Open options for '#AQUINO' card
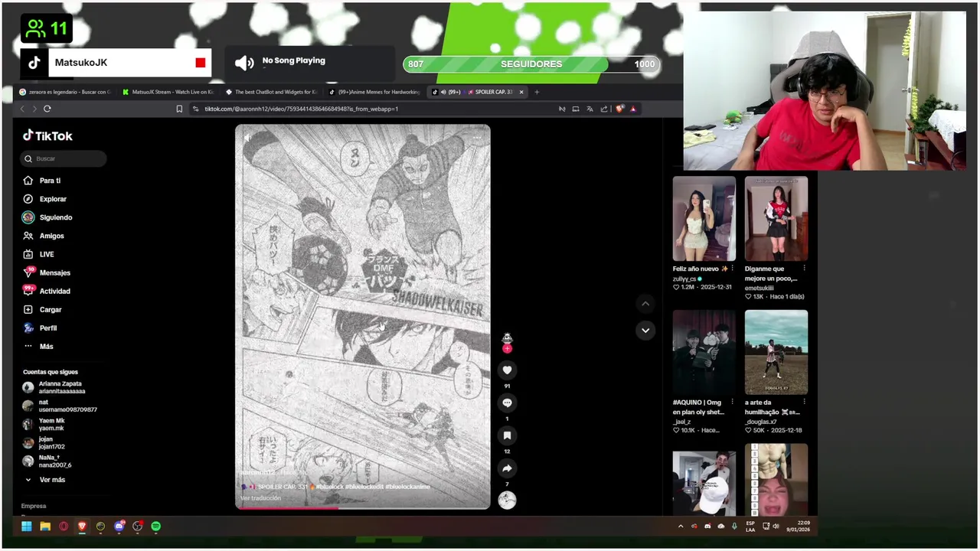Viewport: 980px width, 551px height. tap(732, 403)
